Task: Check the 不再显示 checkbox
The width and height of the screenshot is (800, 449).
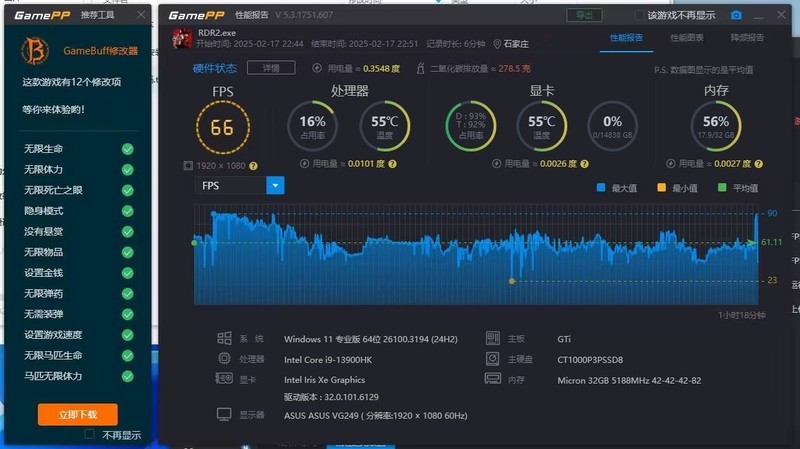Action: (89, 434)
